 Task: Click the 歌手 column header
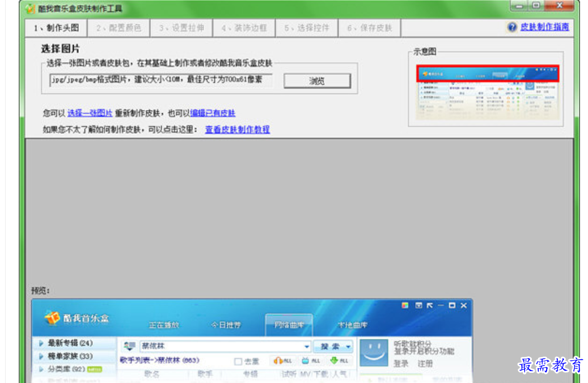[x=205, y=373]
